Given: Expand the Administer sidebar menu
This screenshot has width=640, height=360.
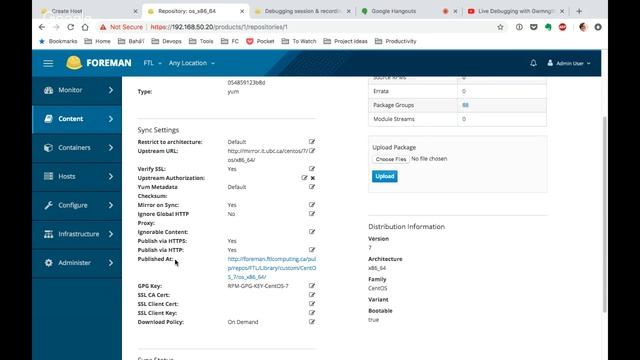Looking at the screenshot, I should point(77,263).
